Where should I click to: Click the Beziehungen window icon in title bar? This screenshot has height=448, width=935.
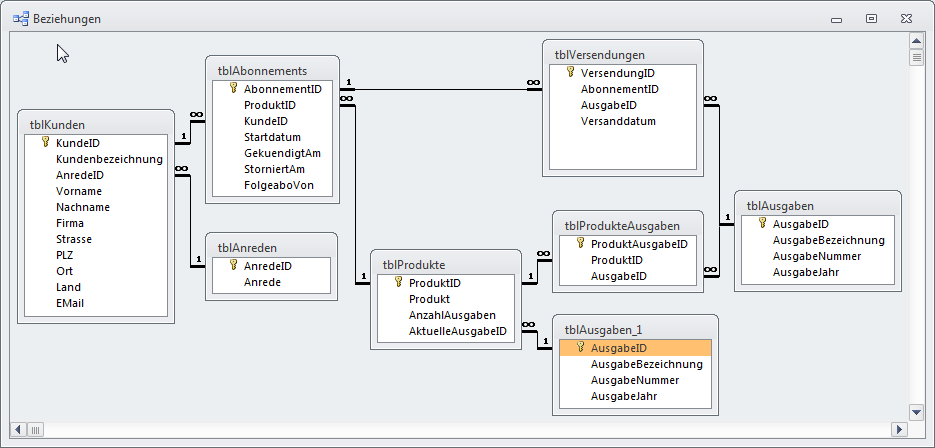(20, 19)
